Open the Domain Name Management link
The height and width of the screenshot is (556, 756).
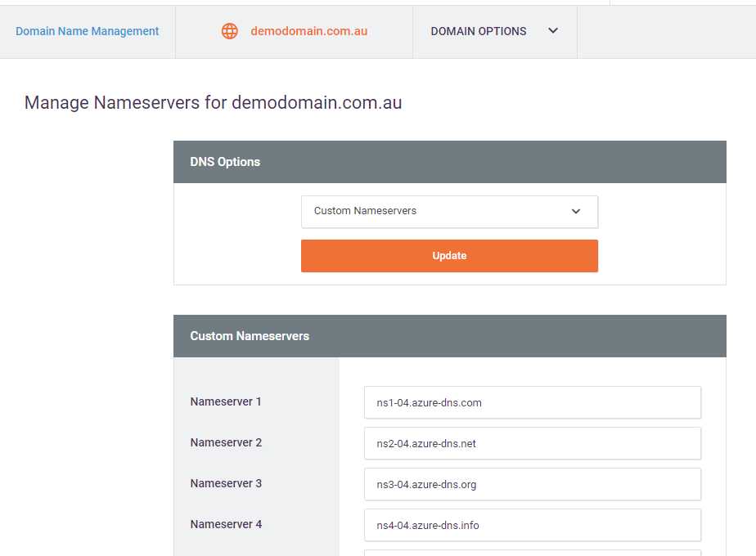point(88,31)
